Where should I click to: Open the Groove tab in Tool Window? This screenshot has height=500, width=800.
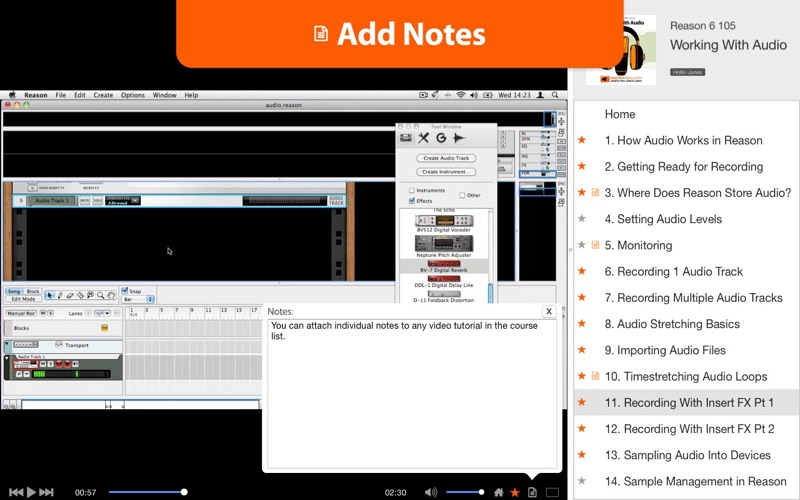pos(441,138)
